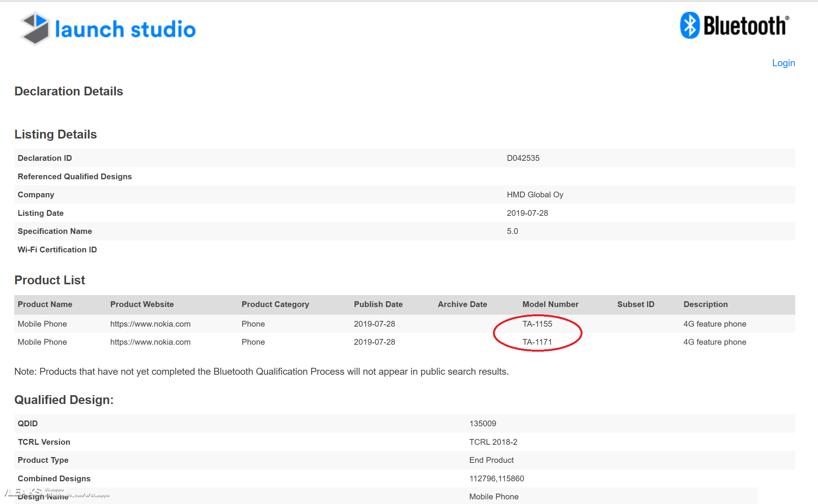Click the Wi-Fi Certification ID label
818x504 pixels.
57,250
